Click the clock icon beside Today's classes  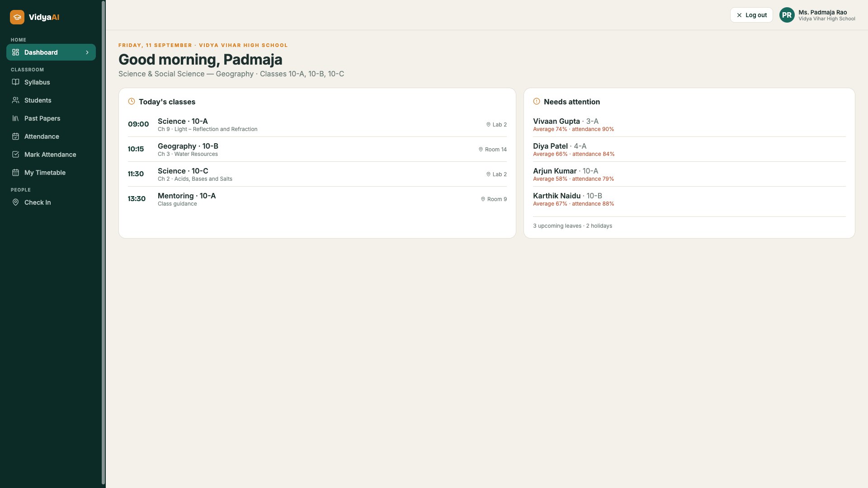tap(132, 102)
